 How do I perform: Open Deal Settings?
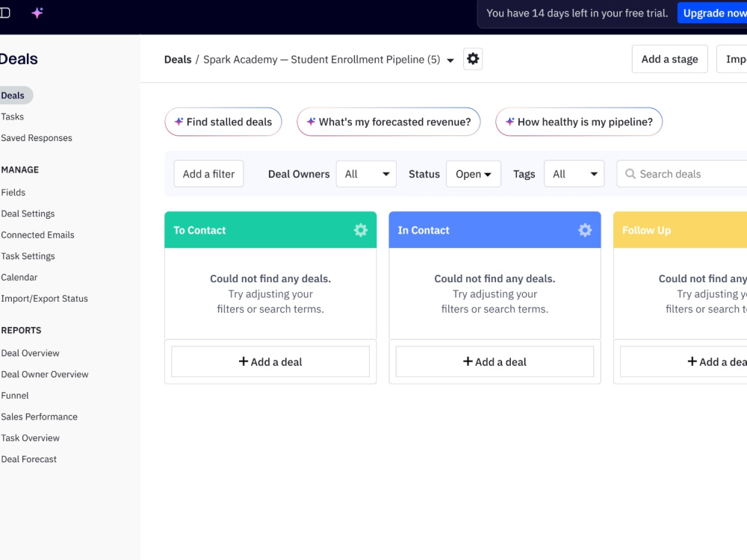pyautogui.click(x=28, y=214)
